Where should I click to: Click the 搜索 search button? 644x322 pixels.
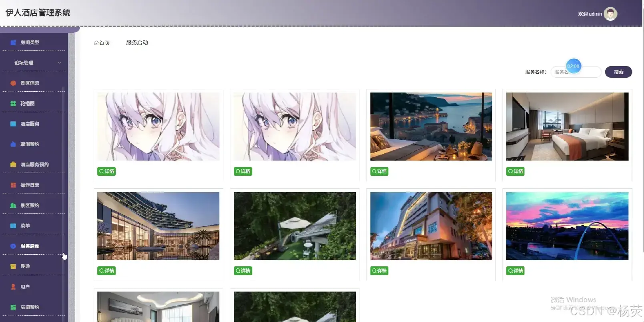[618, 72]
